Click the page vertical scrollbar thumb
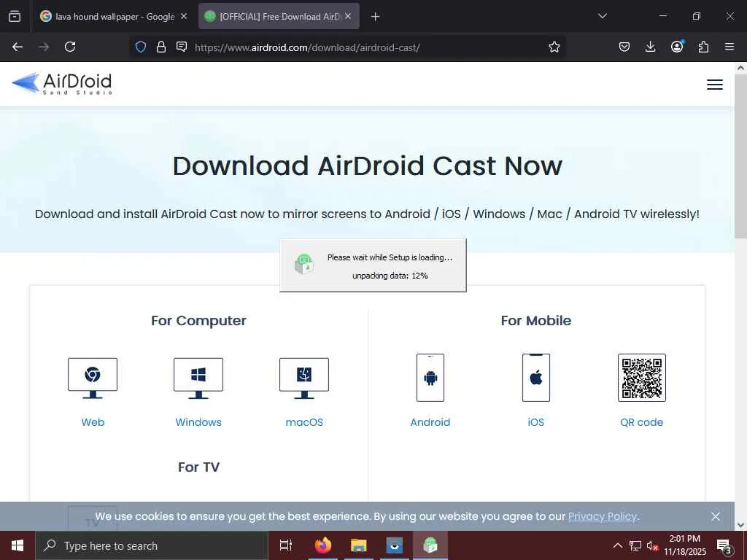The height and width of the screenshot is (560, 747). pos(740,157)
